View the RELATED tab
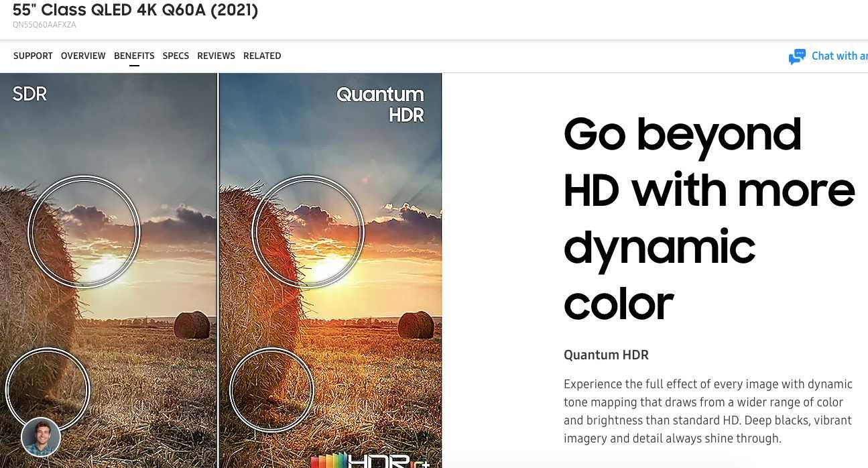The height and width of the screenshot is (468, 868). 262,56
